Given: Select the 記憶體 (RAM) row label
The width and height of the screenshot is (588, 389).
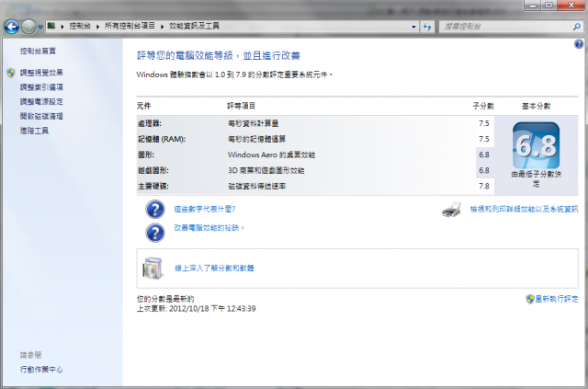Looking at the screenshot, I should click(162, 139).
